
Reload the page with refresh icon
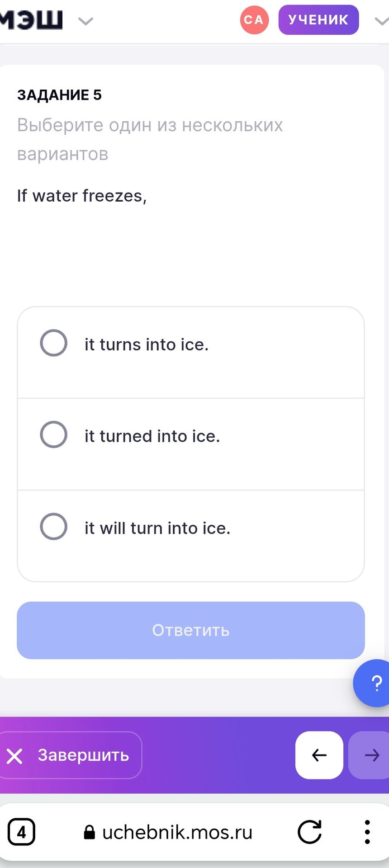tap(310, 832)
